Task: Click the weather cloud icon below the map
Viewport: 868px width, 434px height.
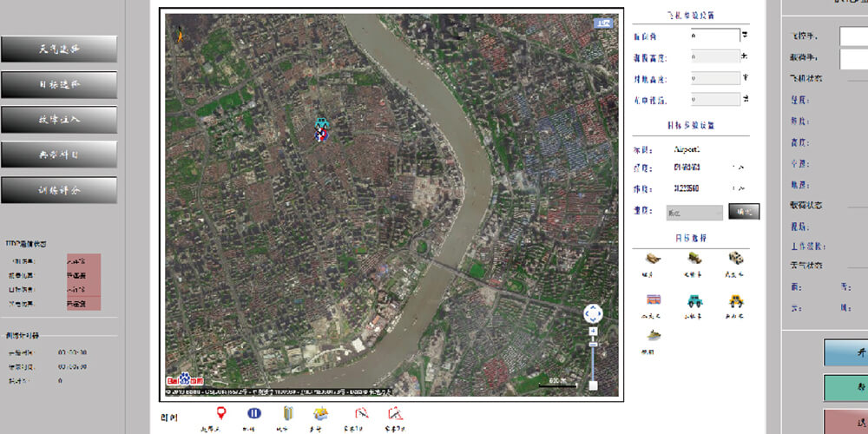Action: (x=321, y=413)
